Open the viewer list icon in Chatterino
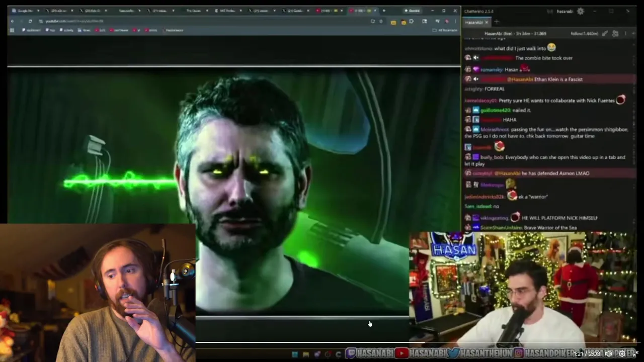Screen dimensions: 644x362 tap(615, 34)
